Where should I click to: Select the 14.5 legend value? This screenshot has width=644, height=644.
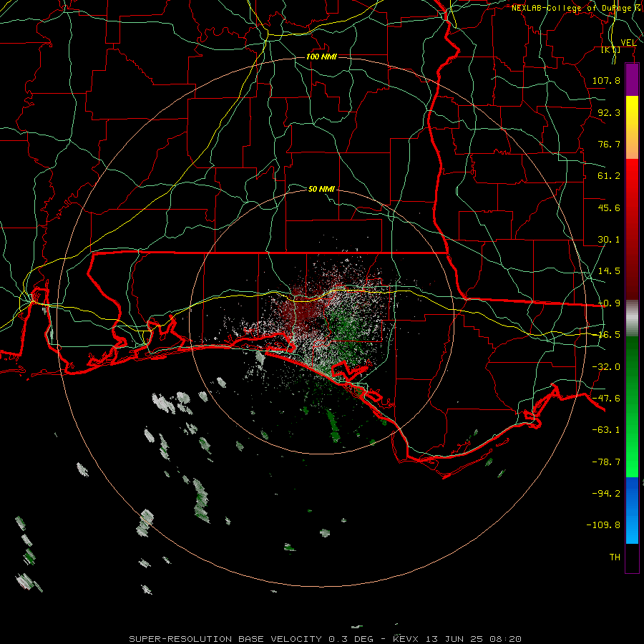(609, 271)
